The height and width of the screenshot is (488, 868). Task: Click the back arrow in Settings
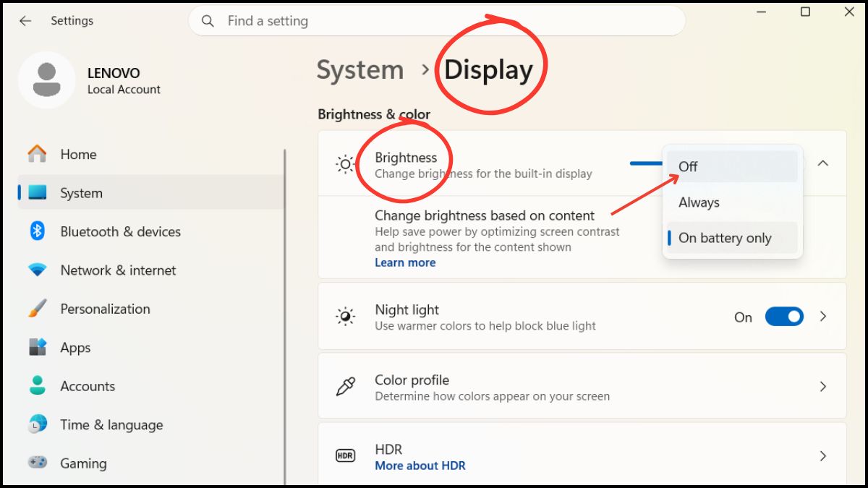pyautogui.click(x=25, y=21)
